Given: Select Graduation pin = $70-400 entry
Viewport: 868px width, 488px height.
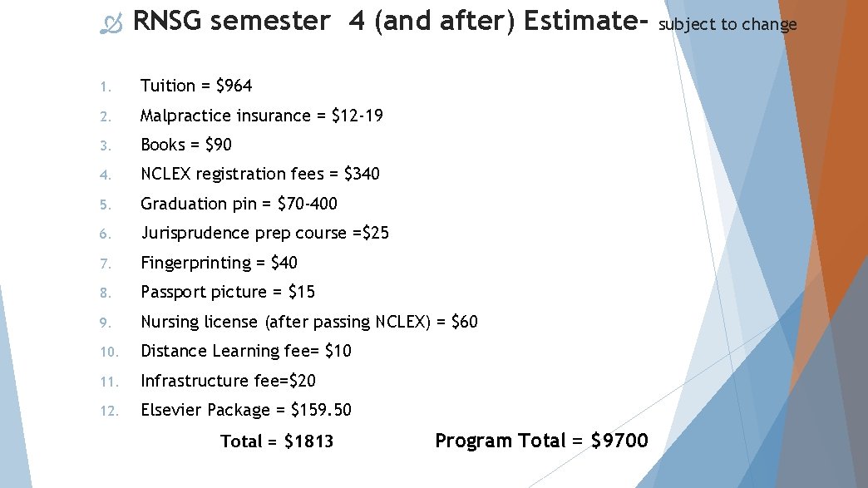Looking at the screenshot, I should pyautogui.click(x=239, y=204).
